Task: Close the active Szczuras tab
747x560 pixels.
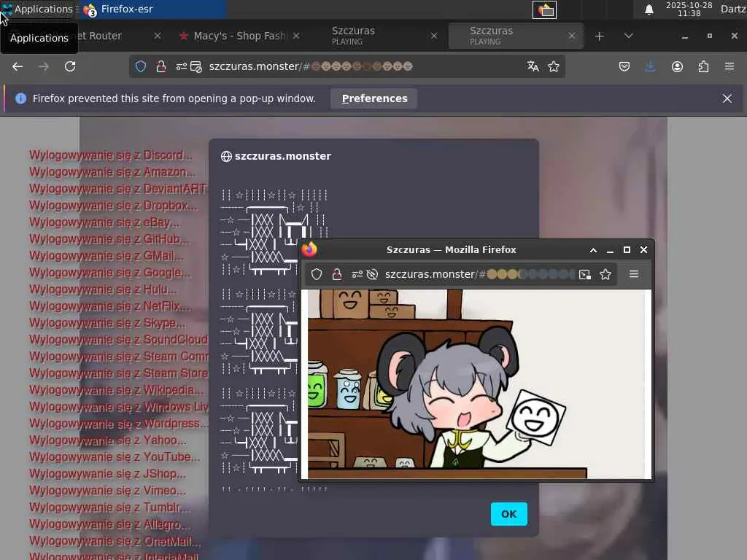Action: 572,36
